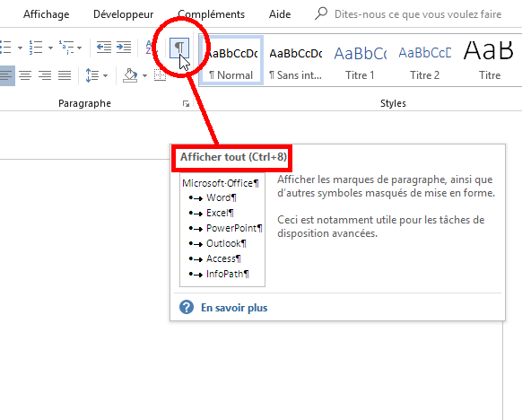The image size is (522, 420).
Task: Open the line spacing dropdown arrow
Action: (x=105, y=76)
